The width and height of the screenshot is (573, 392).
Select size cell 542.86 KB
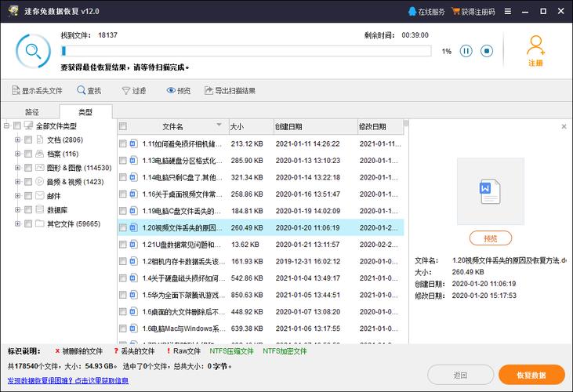pyautogui.click(x=247, y=278)
